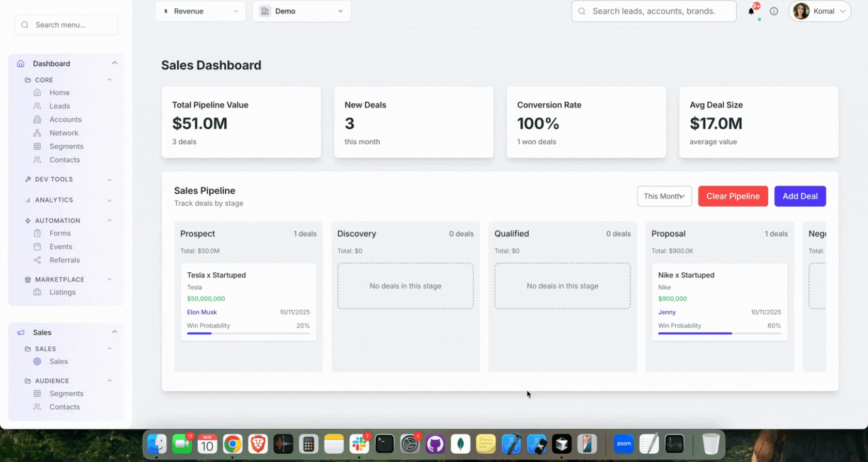This screenshot has height=462, width=868.
Task: Collapse the AUTOMATION group chevron
Action: pyautogui.click(x=110, y=220)
